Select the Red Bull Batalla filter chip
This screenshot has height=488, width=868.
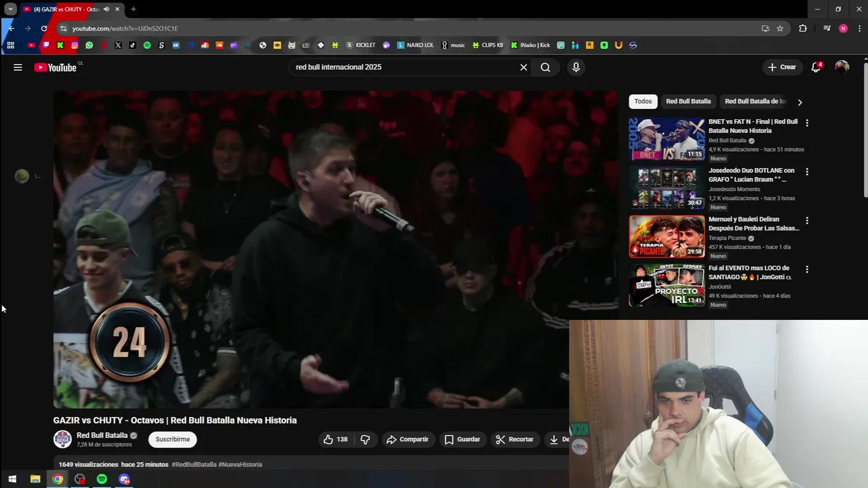pos(688,102)
